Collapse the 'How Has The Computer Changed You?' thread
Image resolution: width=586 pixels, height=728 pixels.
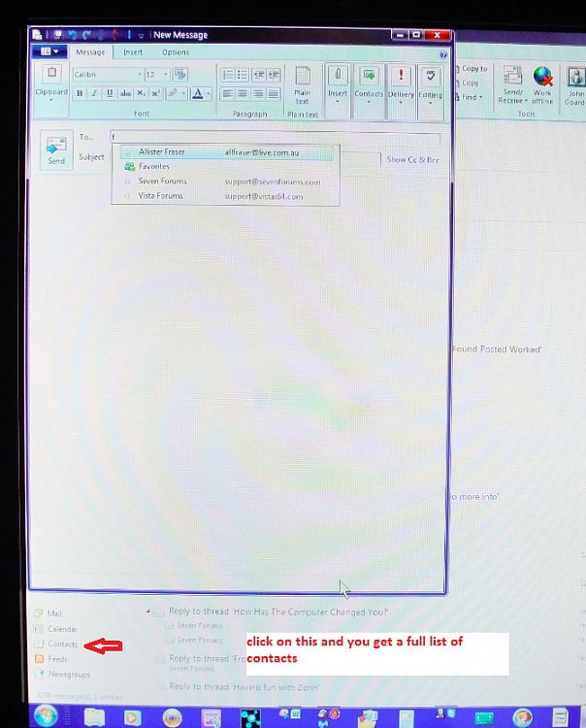[148, 611]
